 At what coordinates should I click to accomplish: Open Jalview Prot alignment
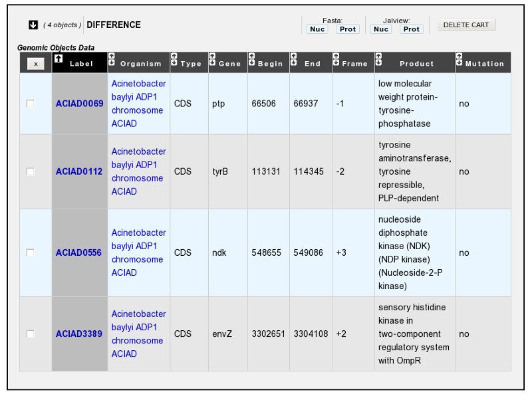pos(411,29)
